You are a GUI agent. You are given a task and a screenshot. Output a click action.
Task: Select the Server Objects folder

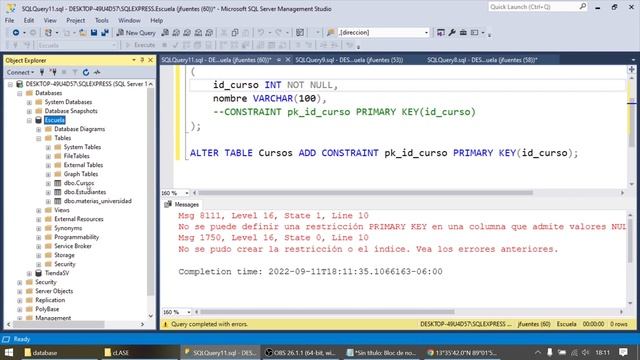pos(54,291)
